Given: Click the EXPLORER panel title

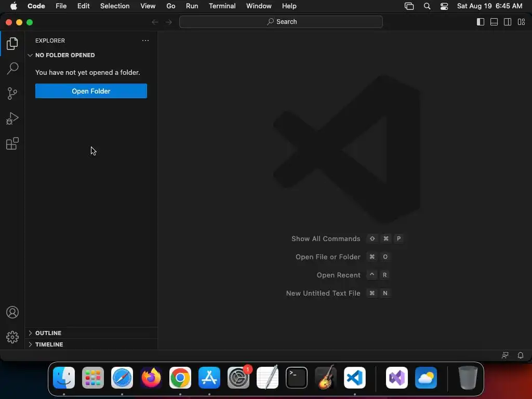Looking at the screenshot, I should 50,41.
